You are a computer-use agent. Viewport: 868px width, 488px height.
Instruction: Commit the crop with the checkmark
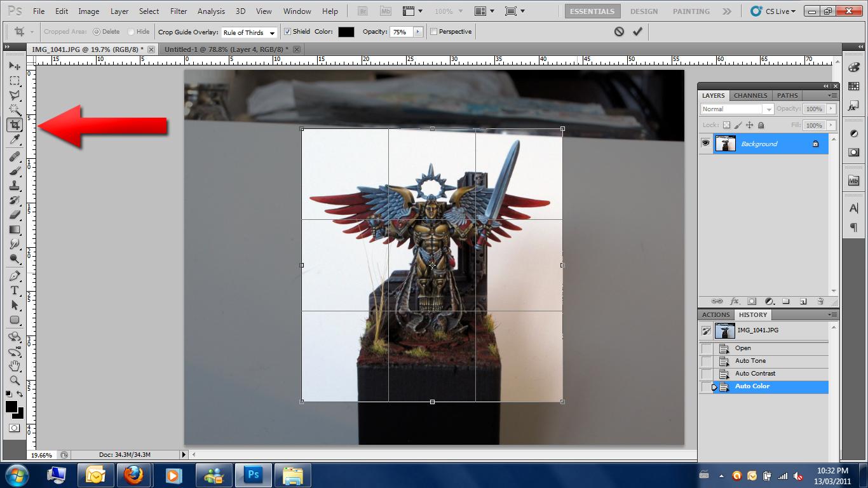pos(637,31)
